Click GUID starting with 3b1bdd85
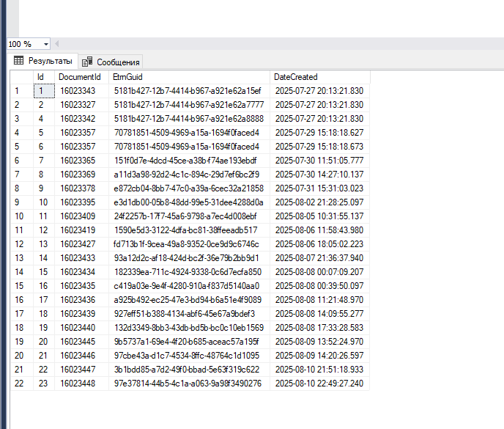The height and width of the screenshot is (429, 504). [189, 370]
